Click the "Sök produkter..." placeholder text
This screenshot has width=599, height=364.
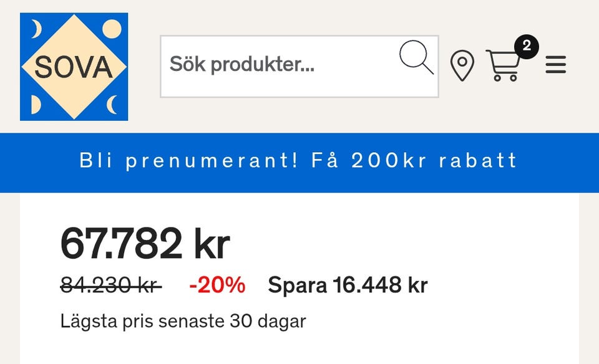tap(242, 65)
